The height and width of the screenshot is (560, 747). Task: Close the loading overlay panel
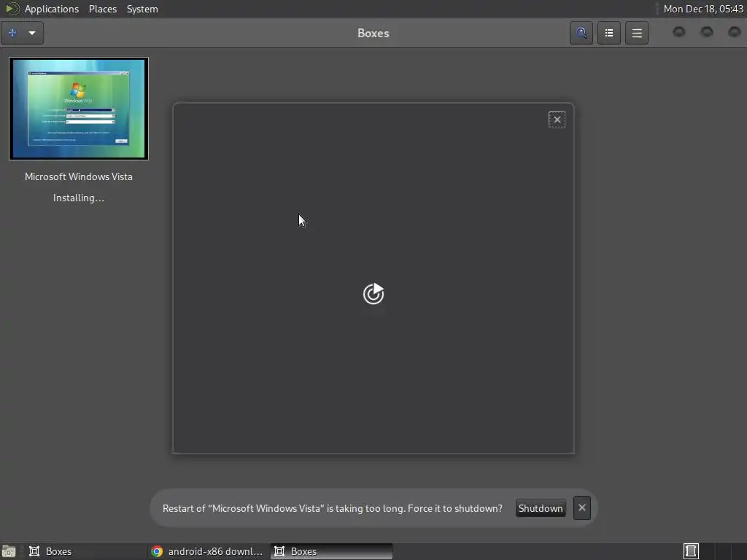(557, 120)
